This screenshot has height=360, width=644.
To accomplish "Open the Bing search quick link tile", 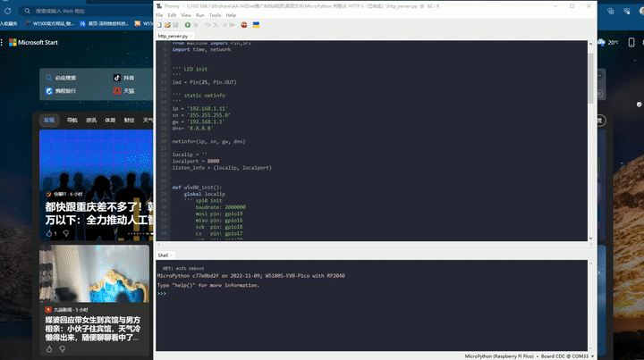I will [x=61, y=78].
